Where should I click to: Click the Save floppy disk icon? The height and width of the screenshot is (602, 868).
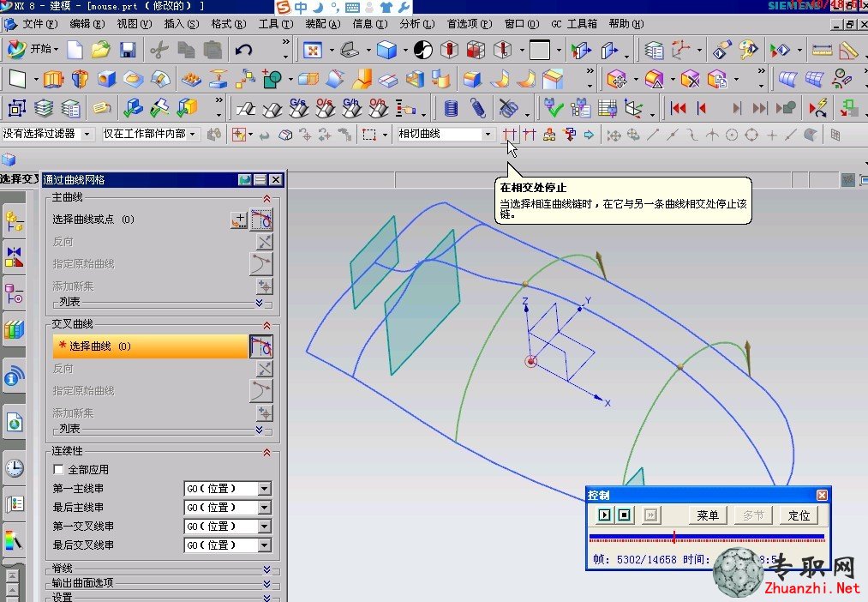pyautogui.click(x=128, y=51)
